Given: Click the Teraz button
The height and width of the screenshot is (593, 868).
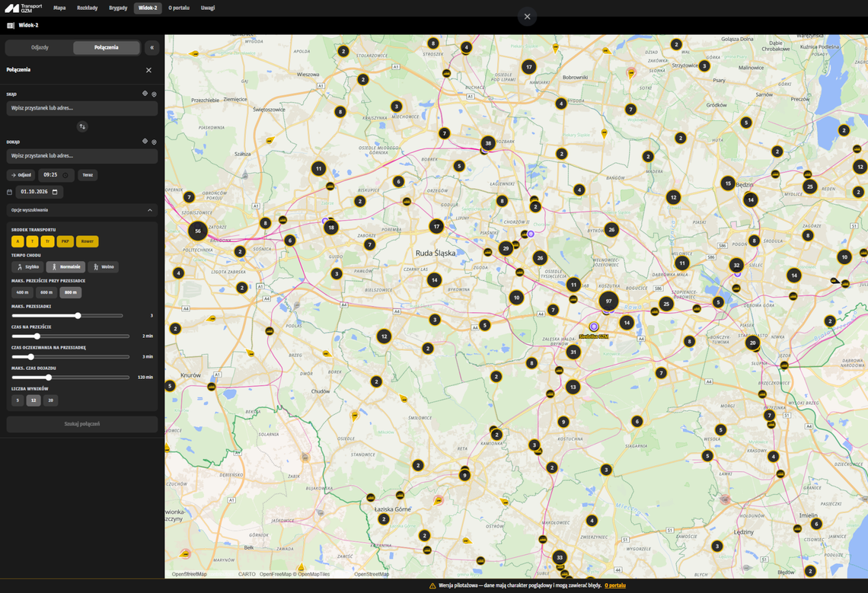Looking at the screenshot, I should [x=88, y=175].
